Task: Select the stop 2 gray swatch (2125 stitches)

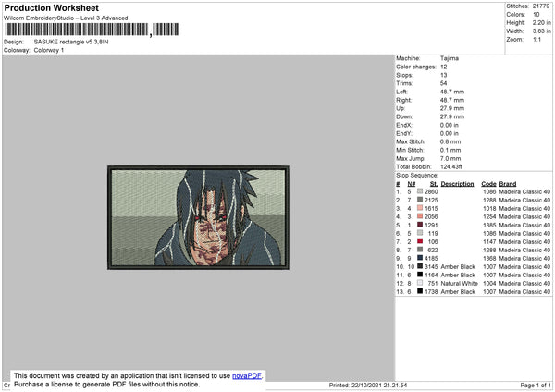Action: click(x=420, y=200)
